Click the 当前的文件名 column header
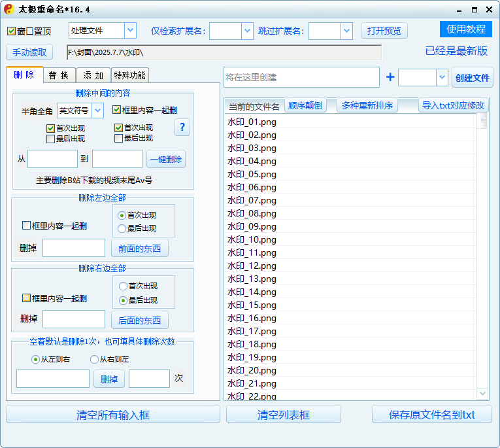Image resolution: width=500 pixels, height=448 pixels. click(254, 106)
